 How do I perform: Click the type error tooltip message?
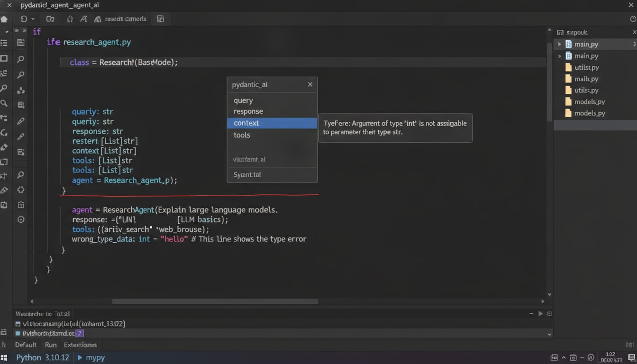click(395, 127)
